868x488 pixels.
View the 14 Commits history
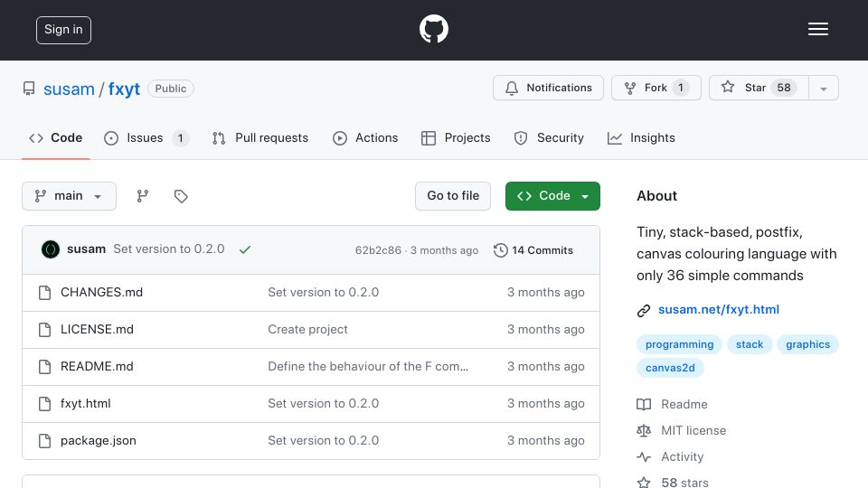point(533,250)
